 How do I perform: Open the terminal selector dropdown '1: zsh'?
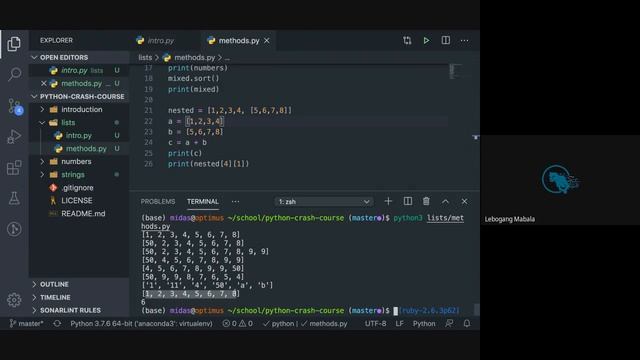point(324,202)
